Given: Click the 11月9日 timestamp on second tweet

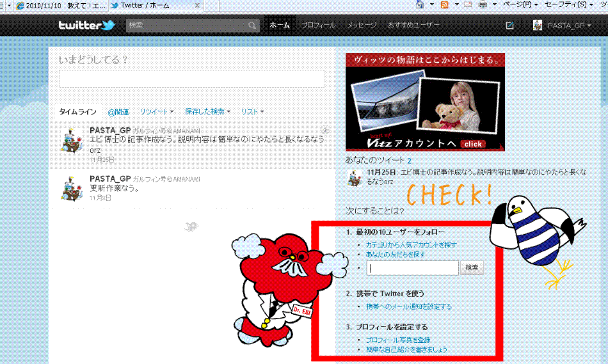Looking at the screenshot, I should (100, 198).
